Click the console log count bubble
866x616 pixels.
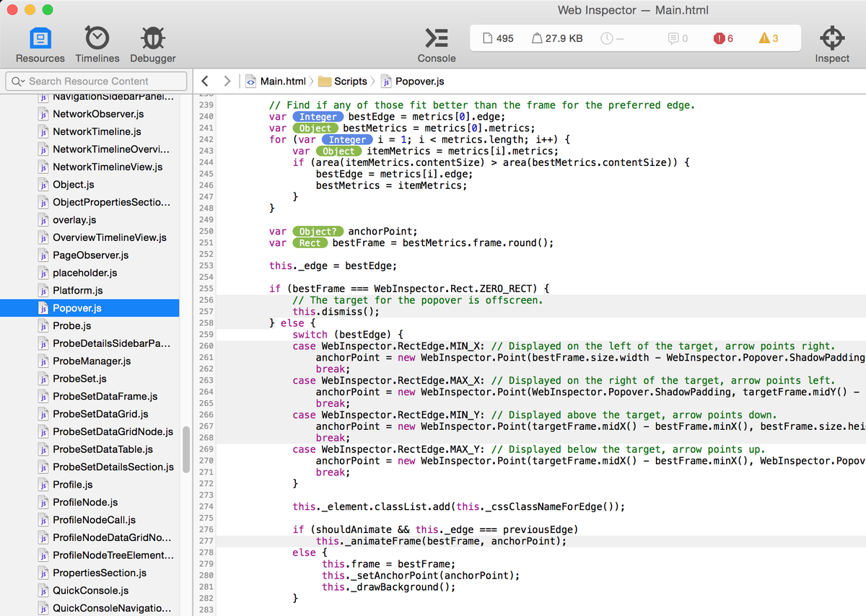click(678, 38)
